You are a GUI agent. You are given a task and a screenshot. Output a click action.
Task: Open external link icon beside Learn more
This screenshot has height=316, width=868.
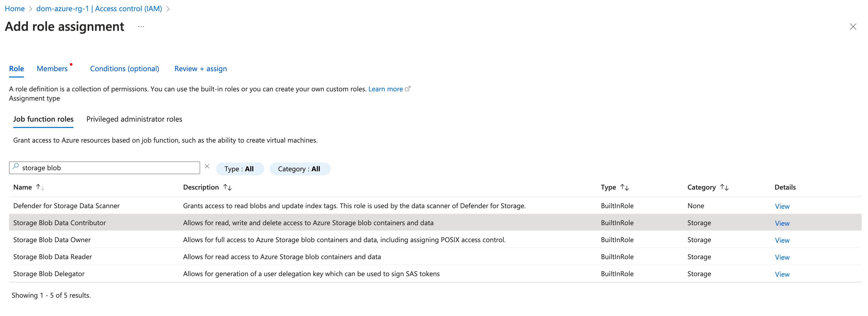tap(407, 89)
